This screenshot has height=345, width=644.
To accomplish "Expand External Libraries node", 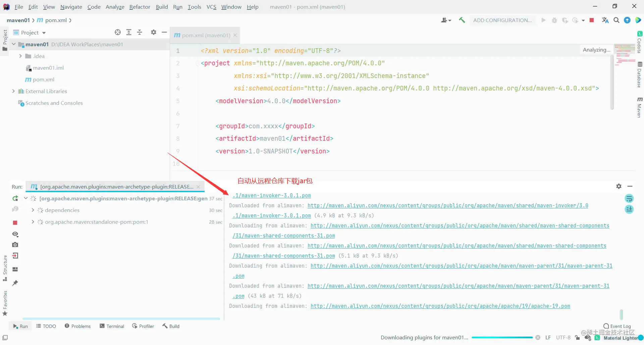I will coord(14,91).
